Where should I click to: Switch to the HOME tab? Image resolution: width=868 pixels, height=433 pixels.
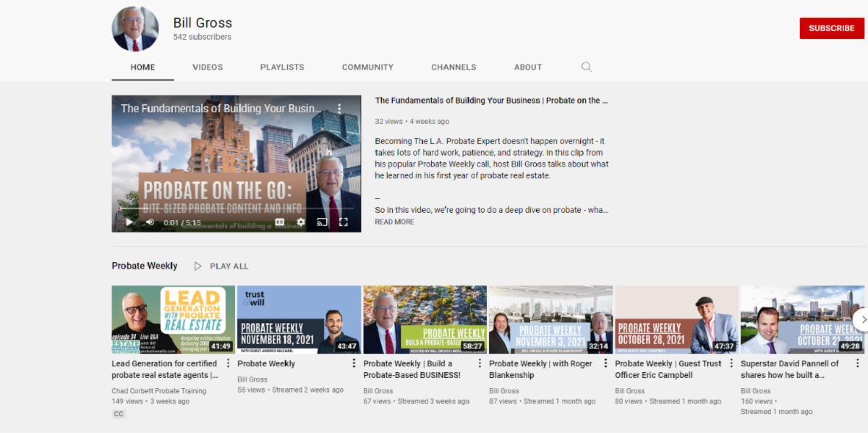[142, 67]
